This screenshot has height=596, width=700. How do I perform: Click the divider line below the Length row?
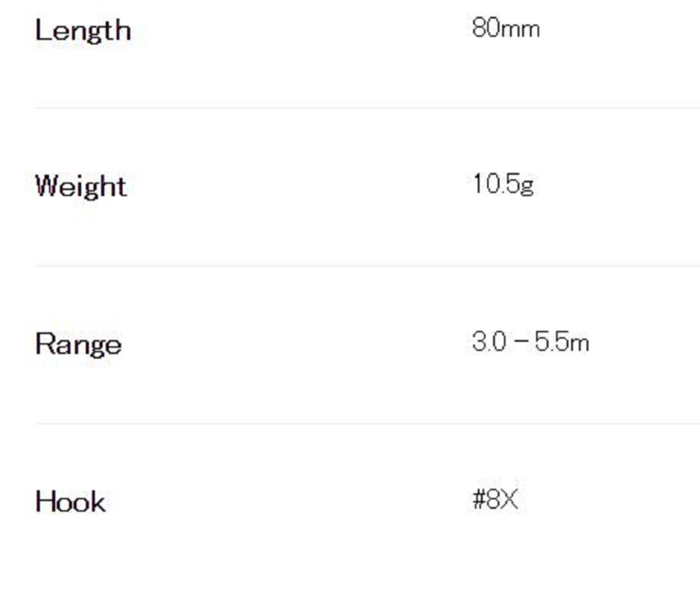368,108
